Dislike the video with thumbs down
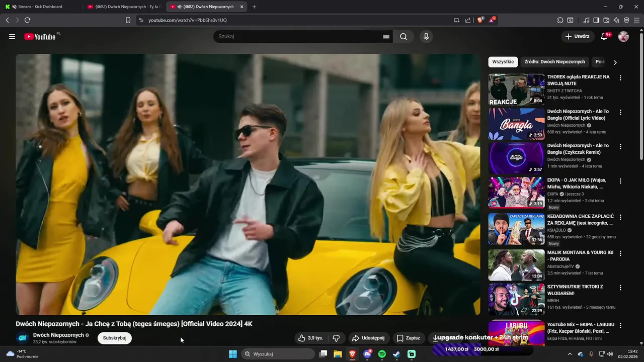The height and width of the screenshot is (362, 644). [x=336, y=338]
